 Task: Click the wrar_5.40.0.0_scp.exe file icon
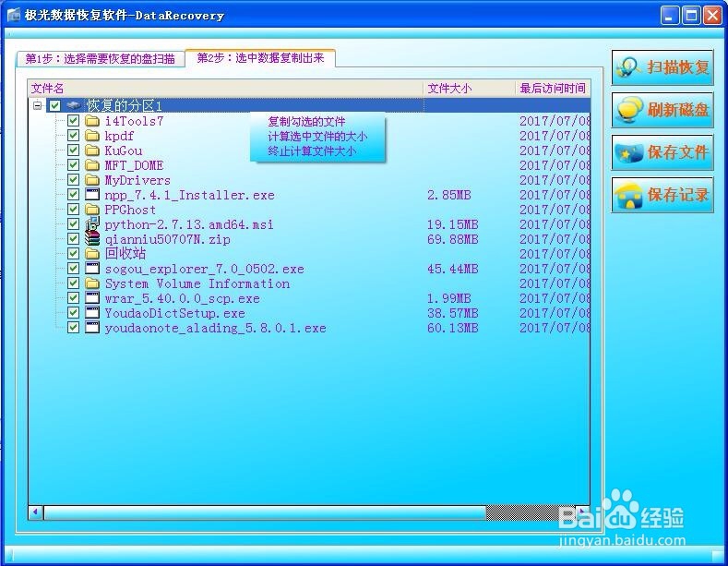[x=92, y=298]
